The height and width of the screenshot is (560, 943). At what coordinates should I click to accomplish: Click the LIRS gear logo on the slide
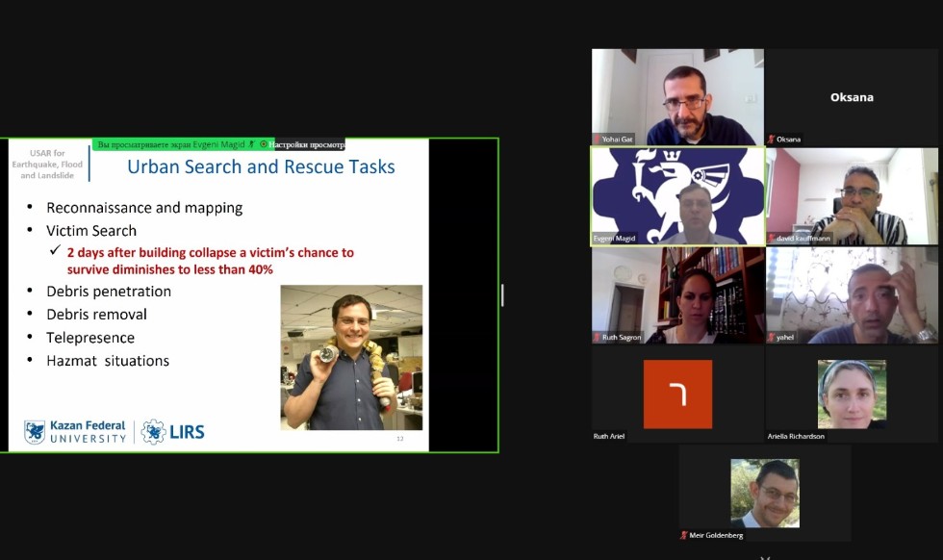pyautogui.click(x=153, y=432)
